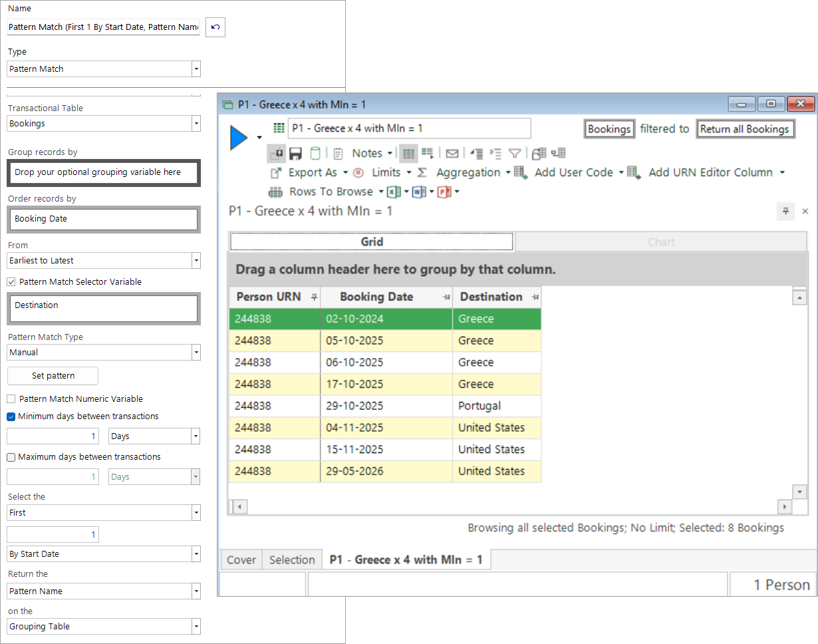The height and width of the screenshot is (644, 818).
Task: Click the Name input field
Action: 104,27
